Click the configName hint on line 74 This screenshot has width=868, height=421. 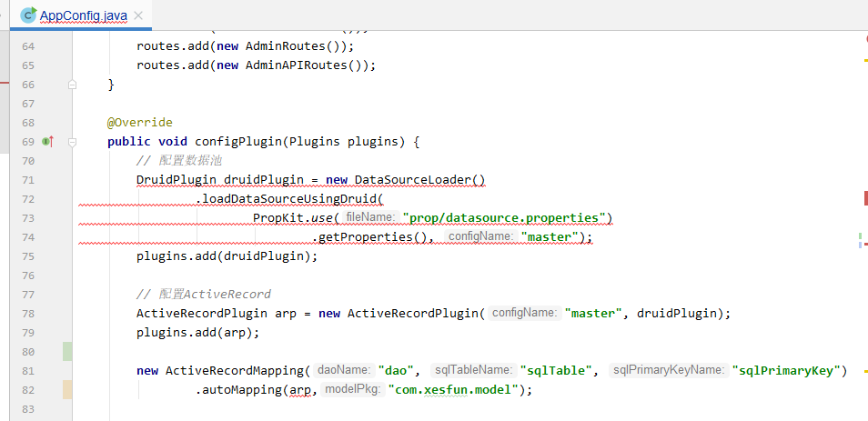pos(480,236)
